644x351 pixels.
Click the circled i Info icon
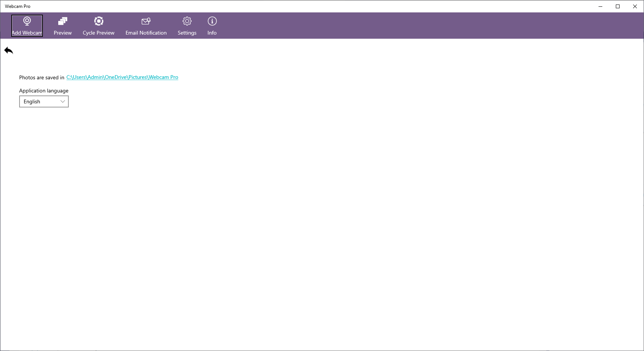point(212,21)
